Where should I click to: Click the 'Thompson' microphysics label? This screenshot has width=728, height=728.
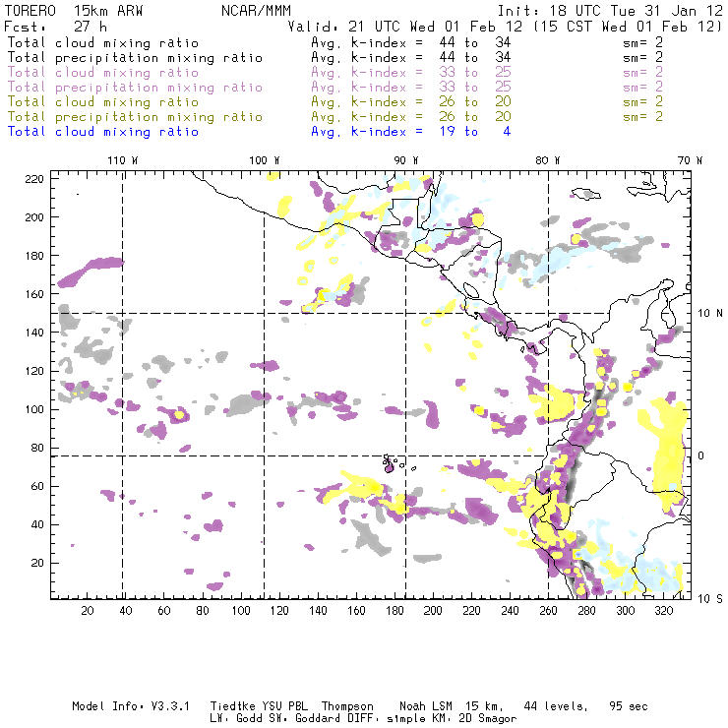coord(347,707)
